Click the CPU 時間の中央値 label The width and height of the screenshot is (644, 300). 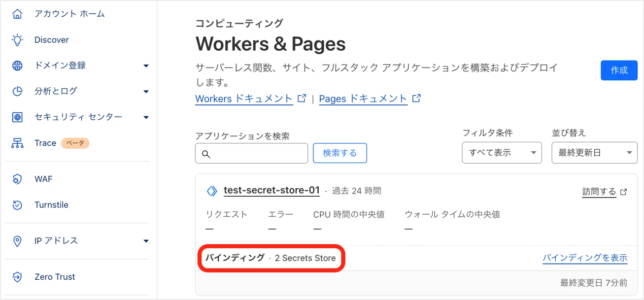(349, 214)
